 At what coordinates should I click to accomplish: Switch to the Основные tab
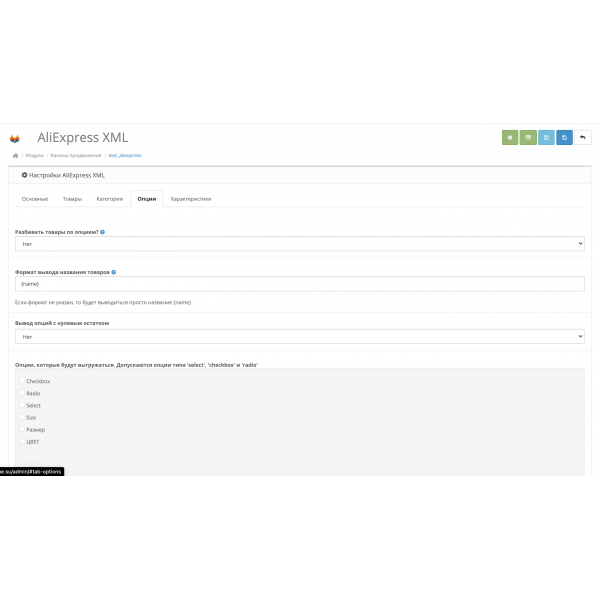[x=35, y=199]
